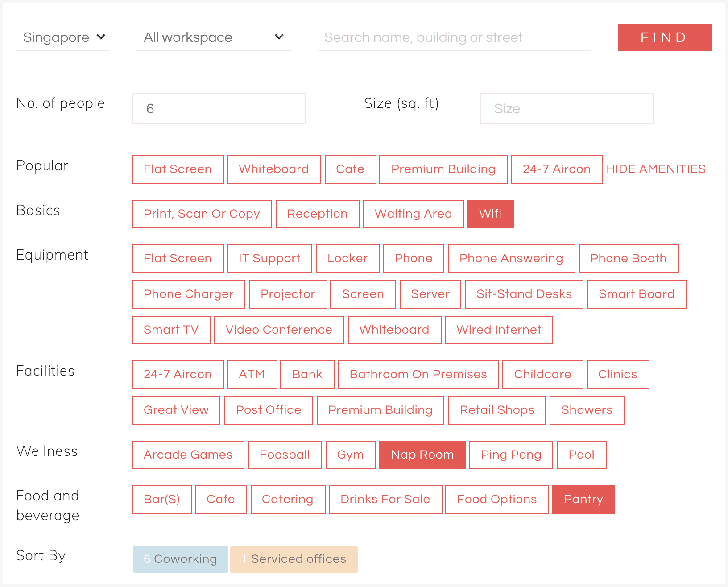Select IT Support filter
This screenshot has height=587, width=728.
[270, 259]
